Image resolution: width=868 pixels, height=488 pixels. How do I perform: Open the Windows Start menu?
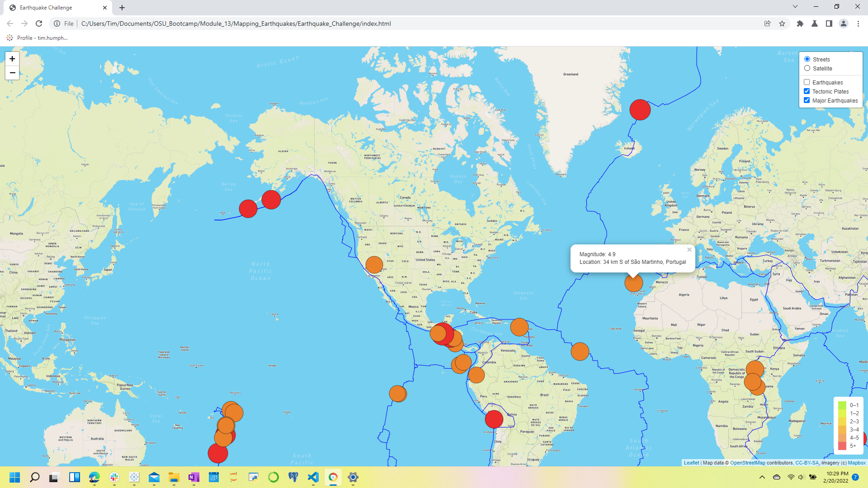(x=15, y=477)
